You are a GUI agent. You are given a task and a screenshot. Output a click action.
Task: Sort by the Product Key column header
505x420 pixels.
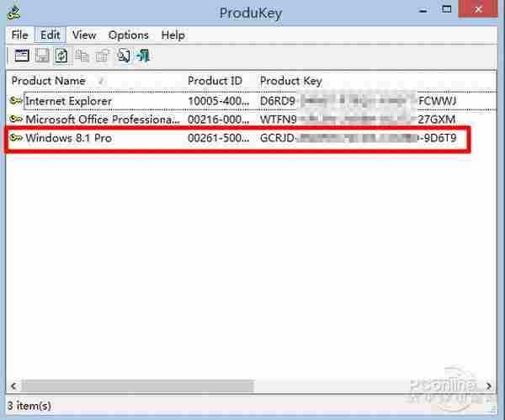click(291, 81)
